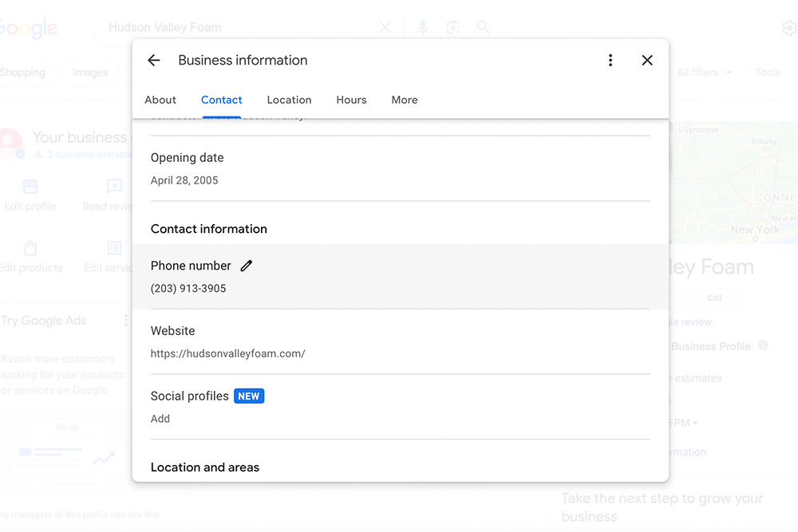Open the kebab menu beside Try Google Ads
Screen dimensions: 798x532
[125, 320]
